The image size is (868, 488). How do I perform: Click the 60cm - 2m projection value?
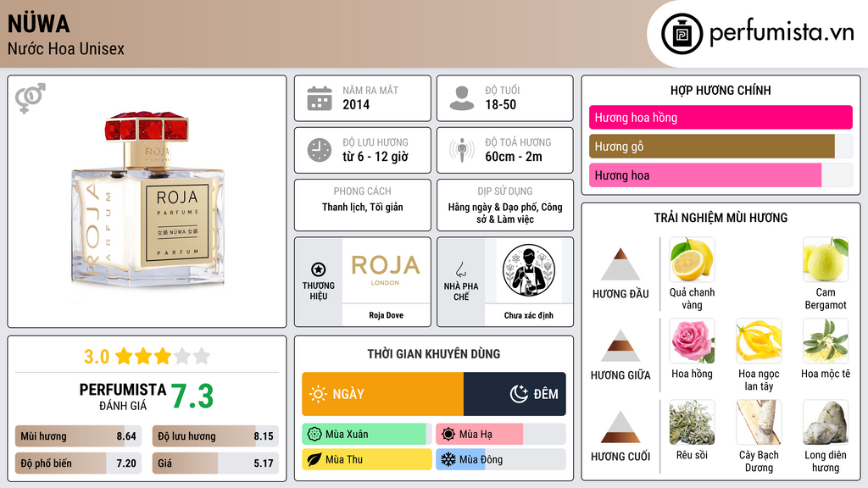pyautogui.click(x=514, y=157)
